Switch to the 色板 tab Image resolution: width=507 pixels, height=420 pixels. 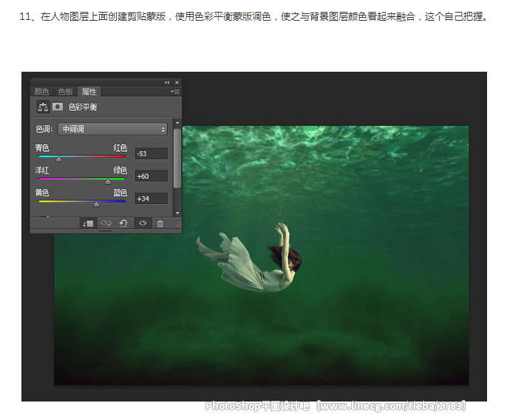click(65, 92)
